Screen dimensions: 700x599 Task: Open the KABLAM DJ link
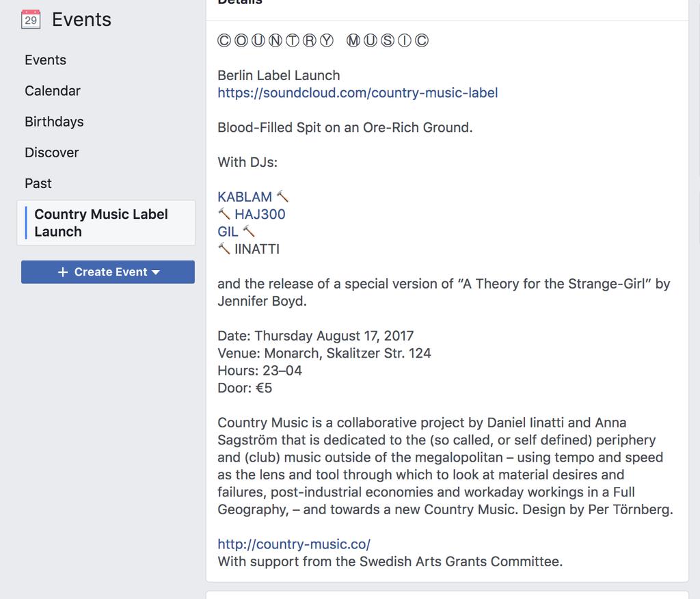point(245,196)
